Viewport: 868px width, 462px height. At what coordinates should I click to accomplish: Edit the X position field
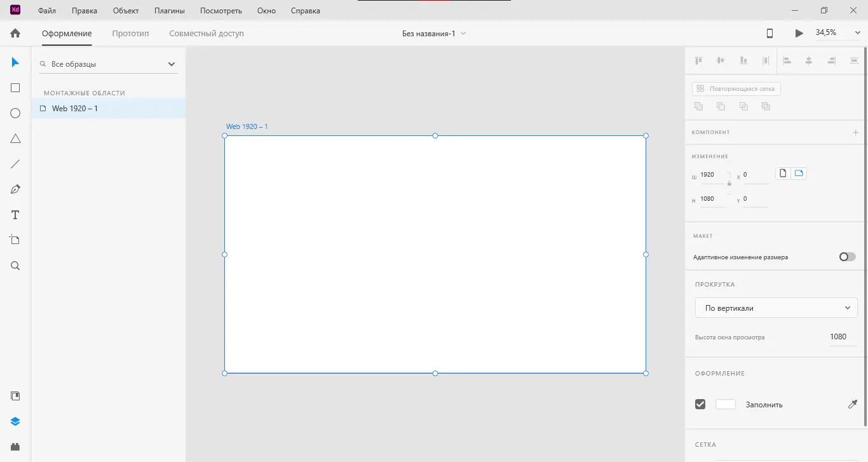(756, 175)
